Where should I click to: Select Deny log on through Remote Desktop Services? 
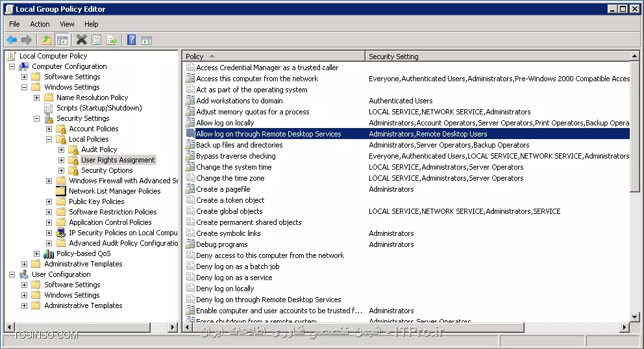[269, 300]
